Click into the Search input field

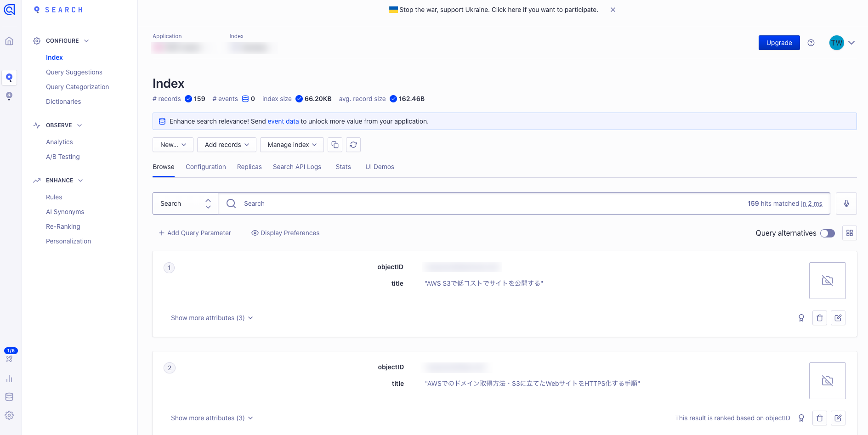460,203
